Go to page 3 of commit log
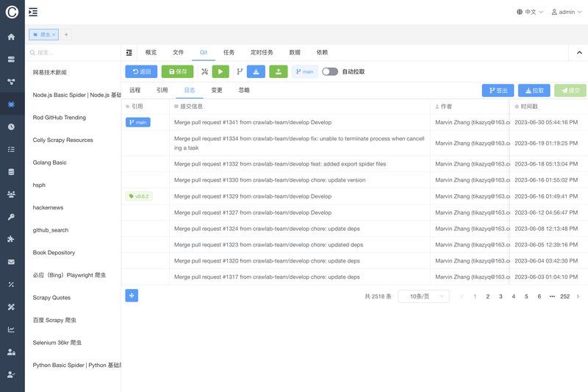This screenshot has width=588, height=392. (501, 296)
